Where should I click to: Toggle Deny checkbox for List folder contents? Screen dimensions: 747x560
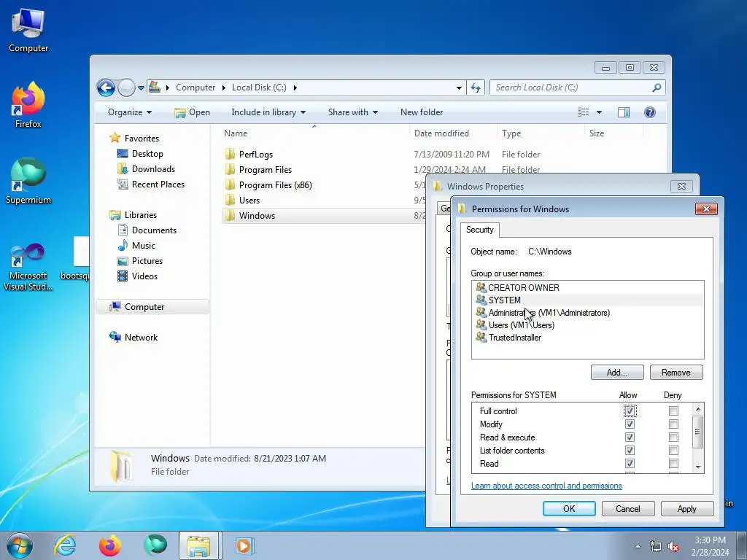(x=673, y=450)
